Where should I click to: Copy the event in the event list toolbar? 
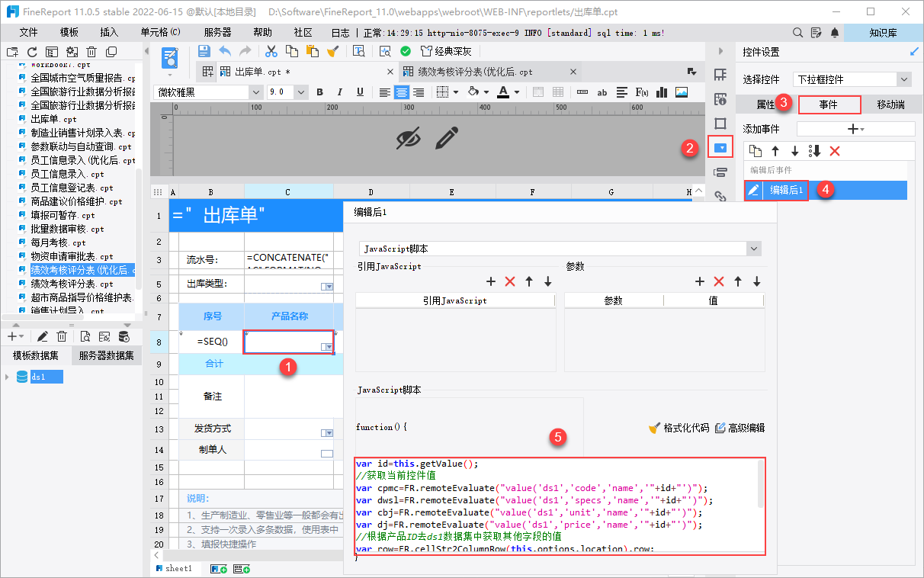coord(756,151)
